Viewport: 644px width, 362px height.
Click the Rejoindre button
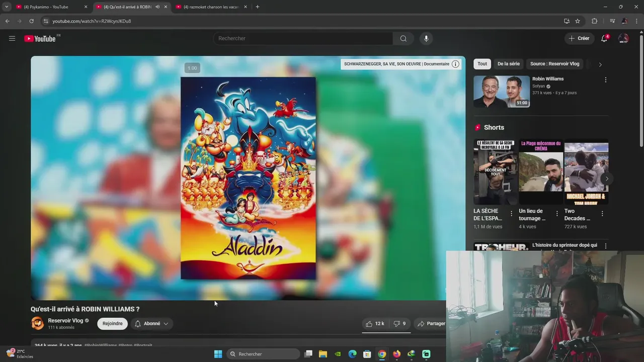(x=112, y=324)
